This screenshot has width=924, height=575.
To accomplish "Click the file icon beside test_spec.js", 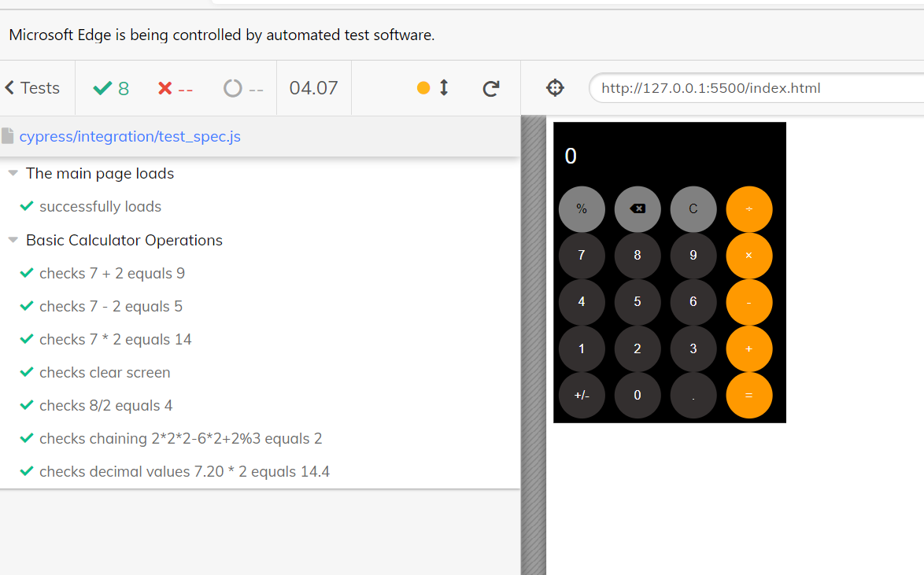I will 8,136.
